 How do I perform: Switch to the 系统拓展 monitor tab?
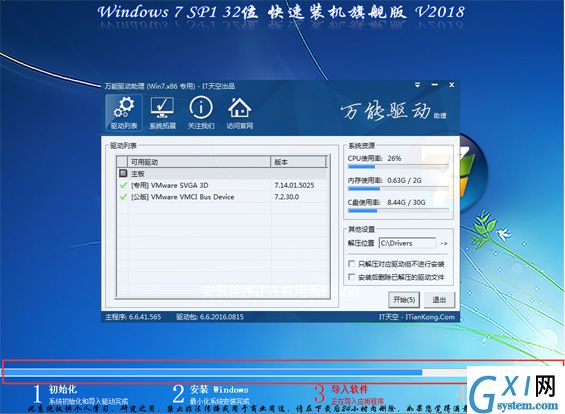click(x=162, y=112)
